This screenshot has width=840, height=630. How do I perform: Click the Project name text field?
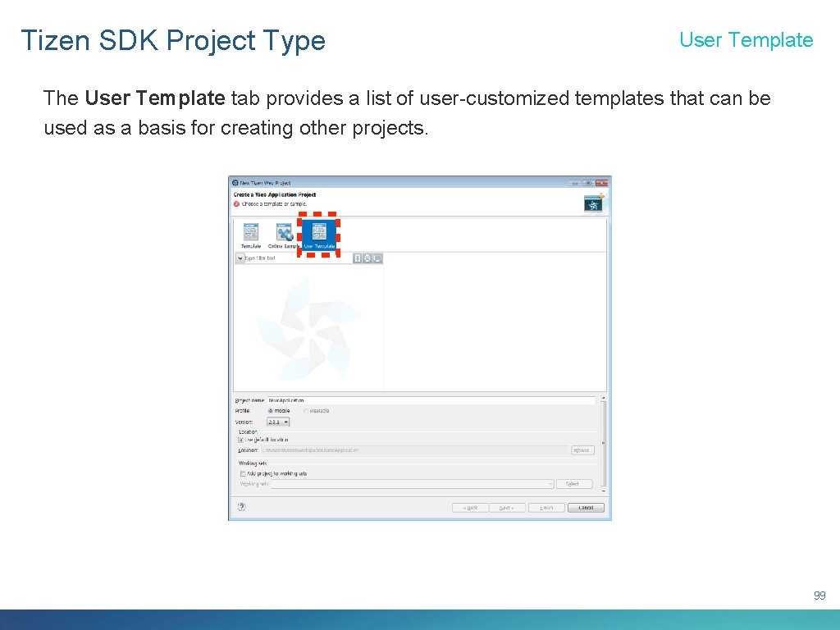point(431,400)
